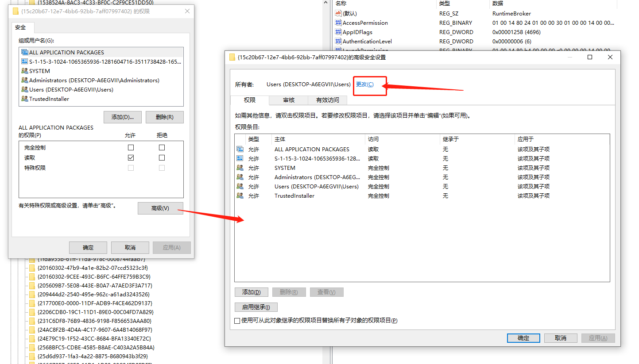Click SYSTEM row user icon in advanced settings
This screenshot has width=639, height=364.
click(240, 168)
